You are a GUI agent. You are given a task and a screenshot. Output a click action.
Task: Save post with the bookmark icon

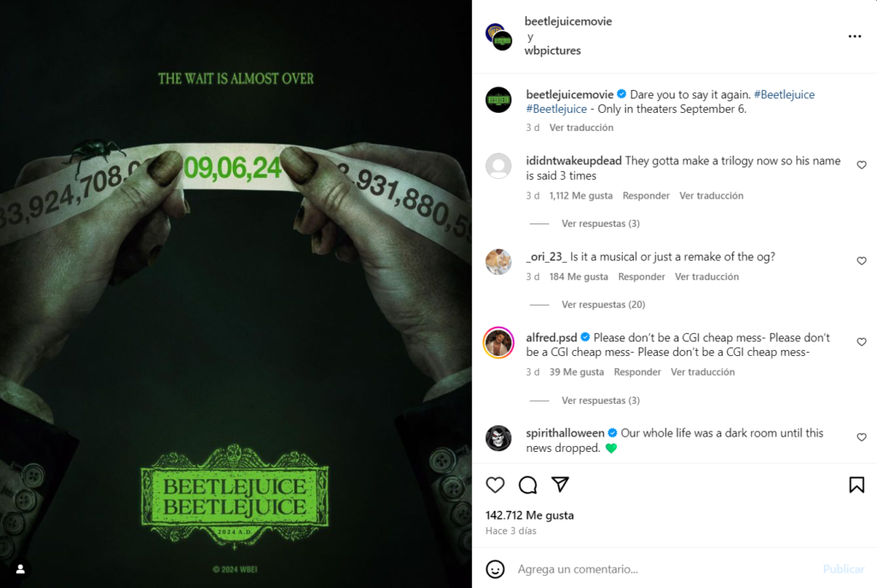(x=856, y=484)
